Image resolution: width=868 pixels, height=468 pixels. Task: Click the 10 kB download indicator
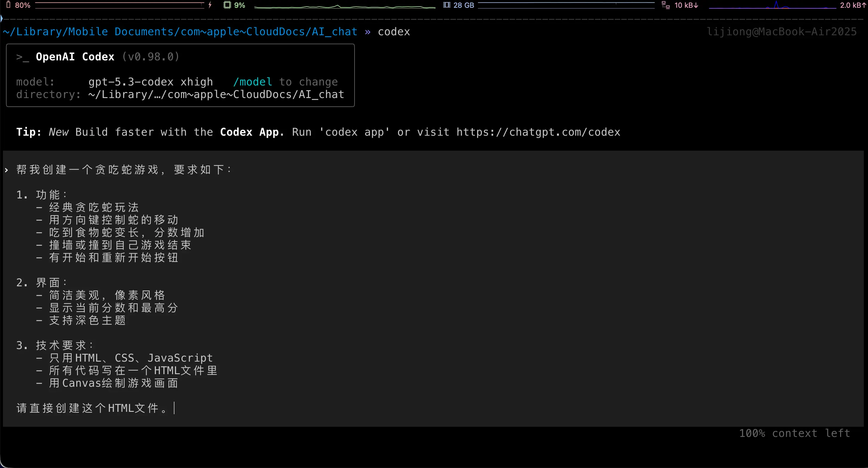[x=686, y=5]
